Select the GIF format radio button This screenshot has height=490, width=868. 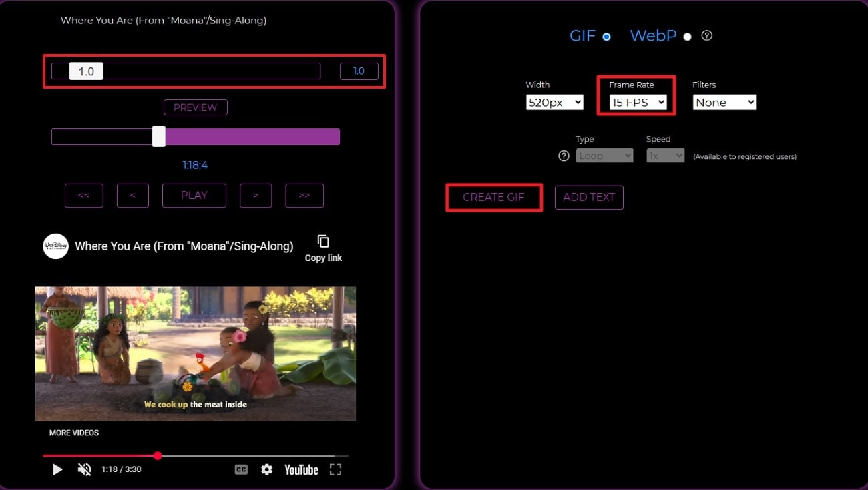pos(606,37)
